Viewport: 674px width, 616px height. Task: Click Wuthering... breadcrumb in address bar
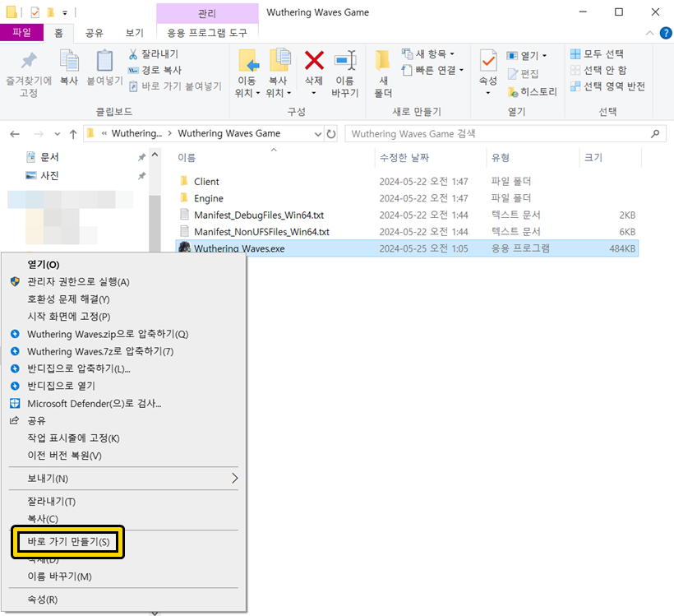tap(136, 134)
